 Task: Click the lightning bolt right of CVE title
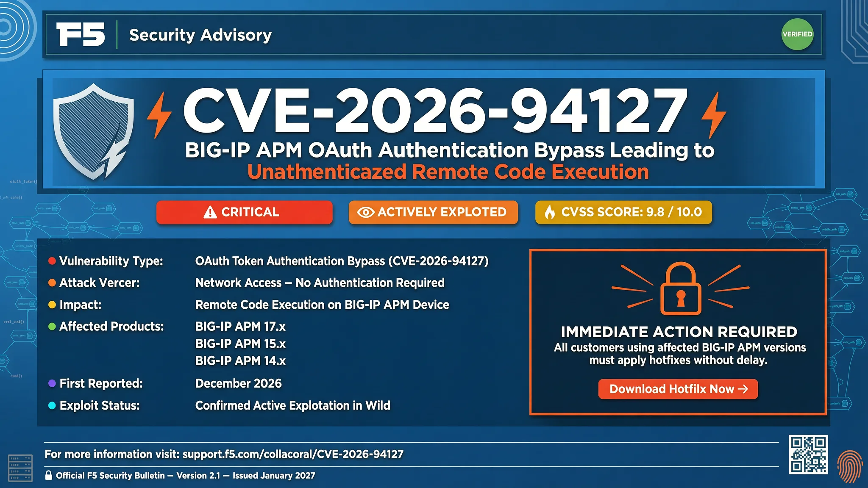click(714, 115)
